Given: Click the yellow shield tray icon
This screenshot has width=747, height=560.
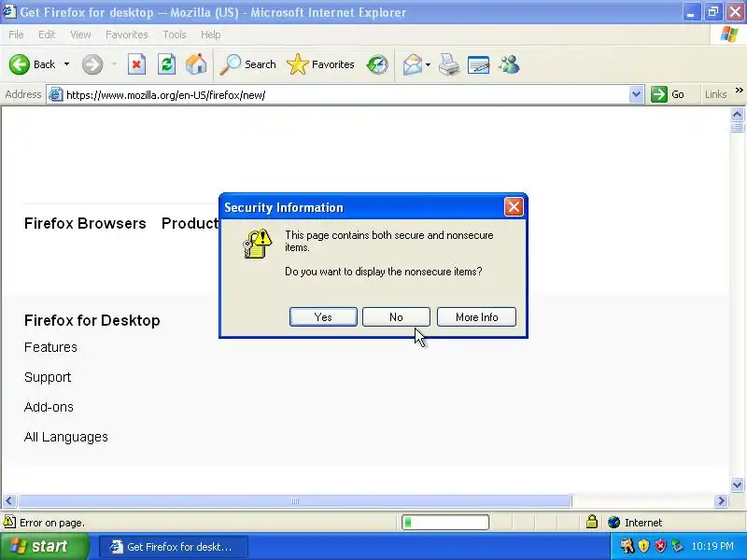Looking at the screenshot, I should 643,546.
